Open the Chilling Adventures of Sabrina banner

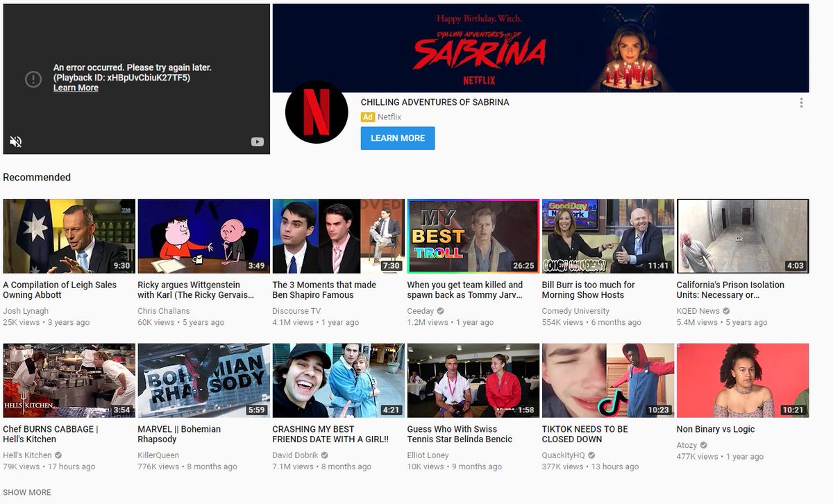tap(541, 48)
